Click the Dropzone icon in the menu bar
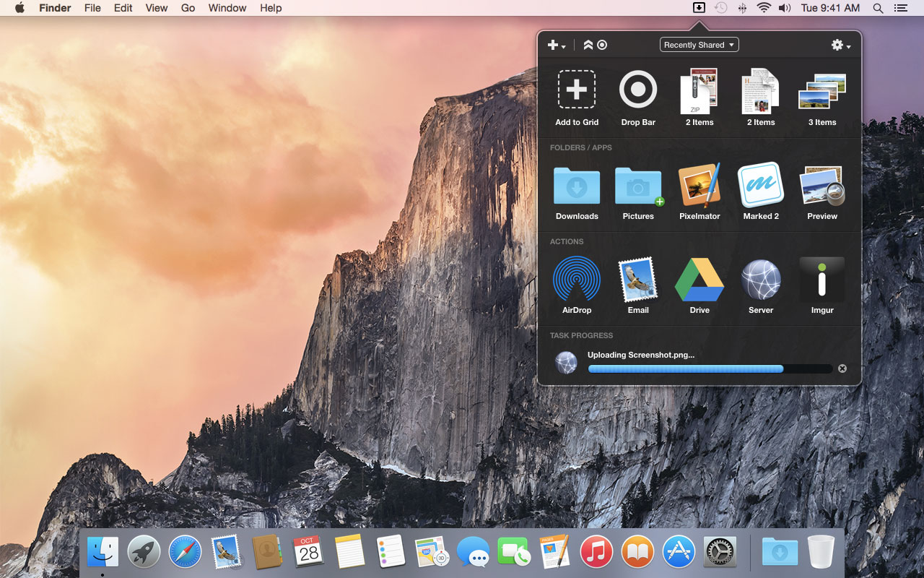Screen dimensions: 924x578 pos(698,8)
